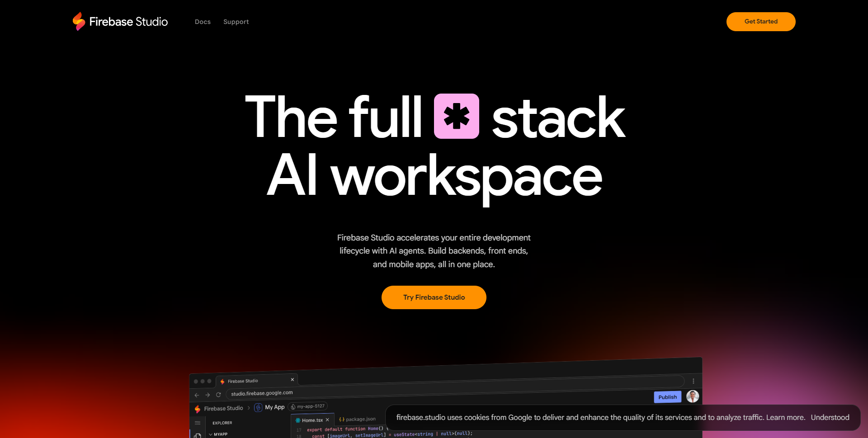Open the Support navigation item
This screenshot has width=868, height=438.
coord(236,22)
